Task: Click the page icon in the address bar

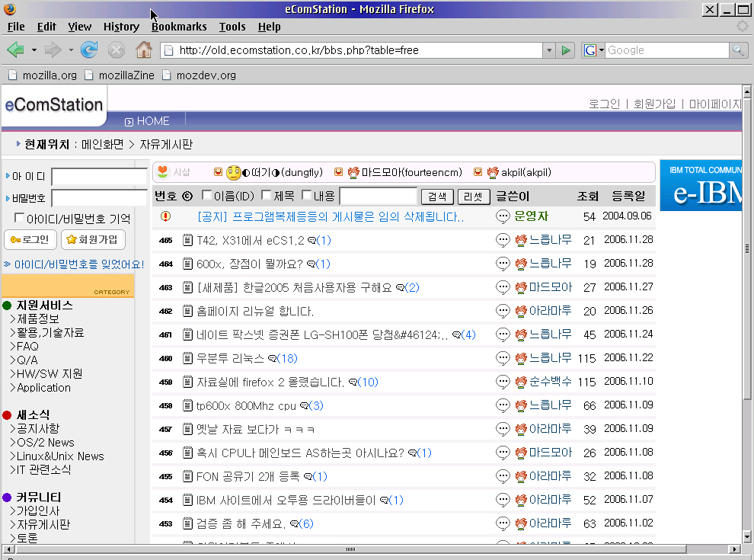Action: pos(169,50)
